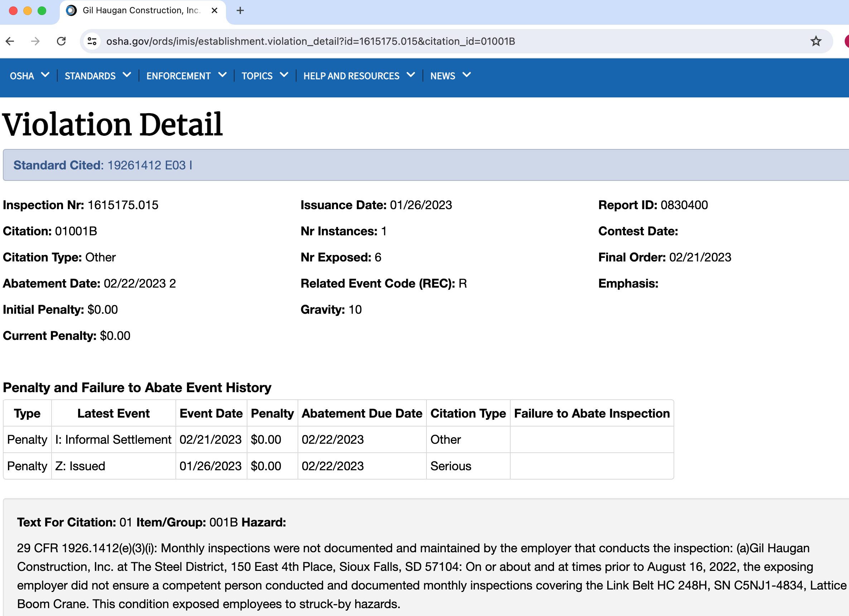Click Penalty and Failure to Abate heading
This screenshot has height=616, width=849.
[137, 388]
